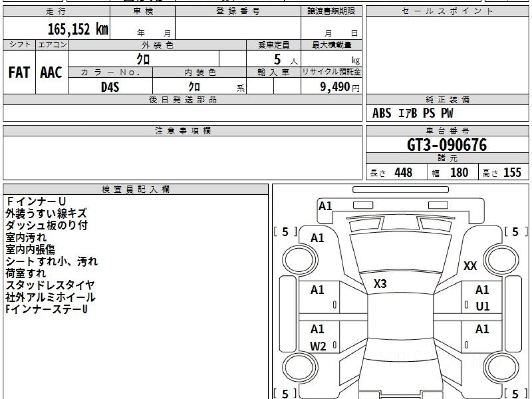Click the 譲渡書類期限 header
Image resolution: width=532 pixels, height=399 pixels.
point(331,12)
